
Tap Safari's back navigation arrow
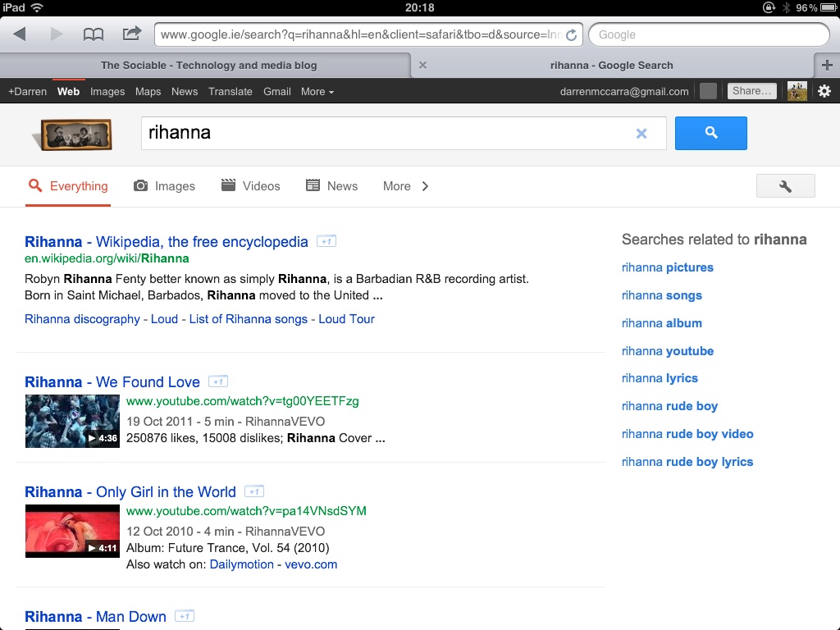point(21,34)
